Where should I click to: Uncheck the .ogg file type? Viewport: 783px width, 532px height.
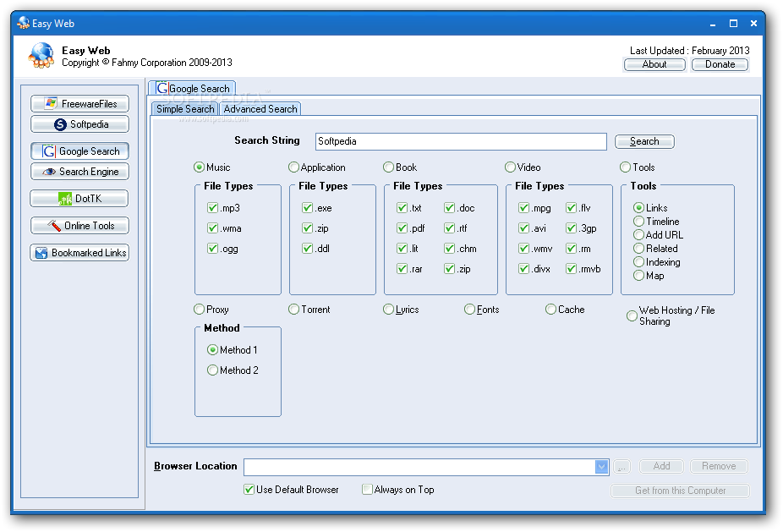(x=213, y=249)
